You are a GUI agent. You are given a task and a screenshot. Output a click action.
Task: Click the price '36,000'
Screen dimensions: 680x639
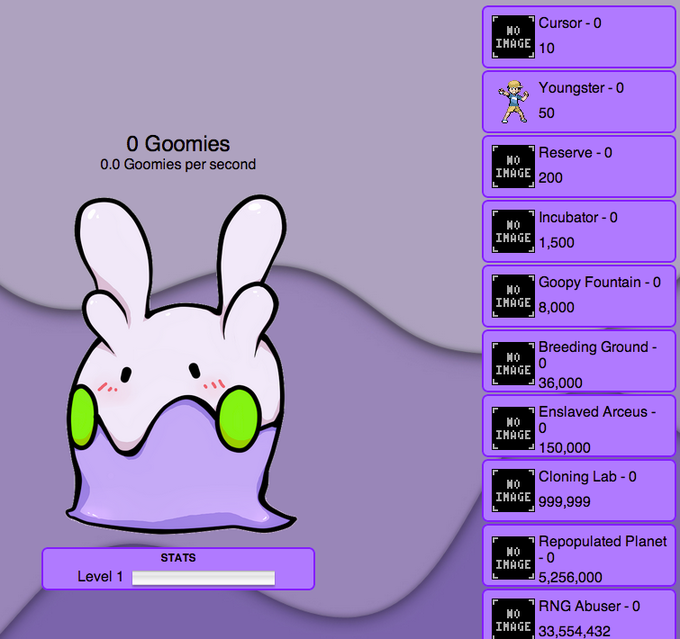point(560,383)
